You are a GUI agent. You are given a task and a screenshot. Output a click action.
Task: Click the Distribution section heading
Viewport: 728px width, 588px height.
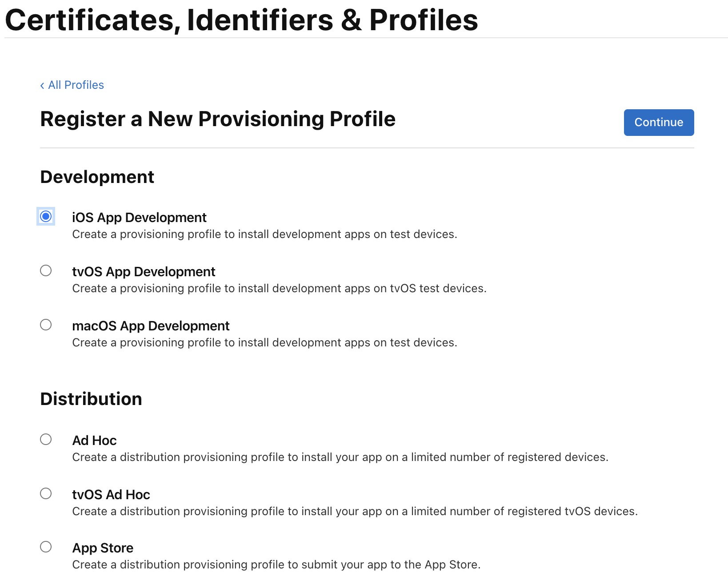pos(91,399)
